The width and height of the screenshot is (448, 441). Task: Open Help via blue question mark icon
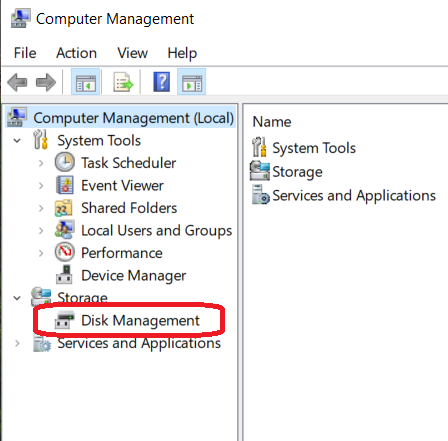(162, 82)
